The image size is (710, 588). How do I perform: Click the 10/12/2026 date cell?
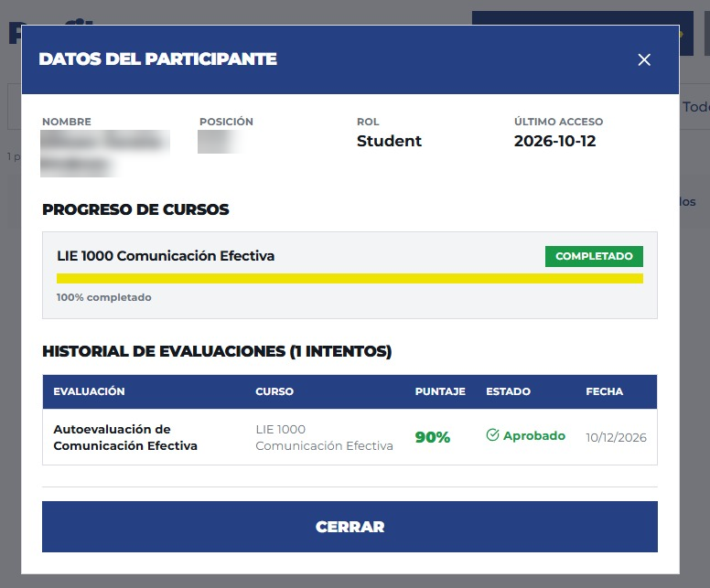(616, 437)
